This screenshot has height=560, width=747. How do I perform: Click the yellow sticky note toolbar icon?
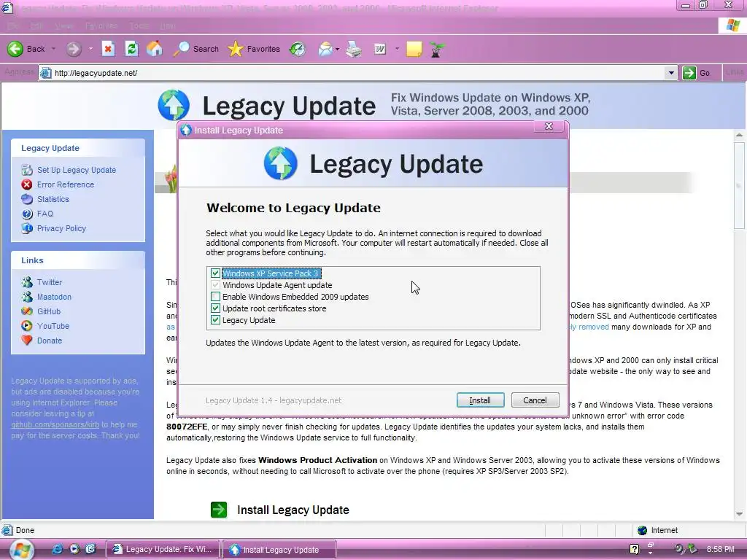tap(414, 49)
